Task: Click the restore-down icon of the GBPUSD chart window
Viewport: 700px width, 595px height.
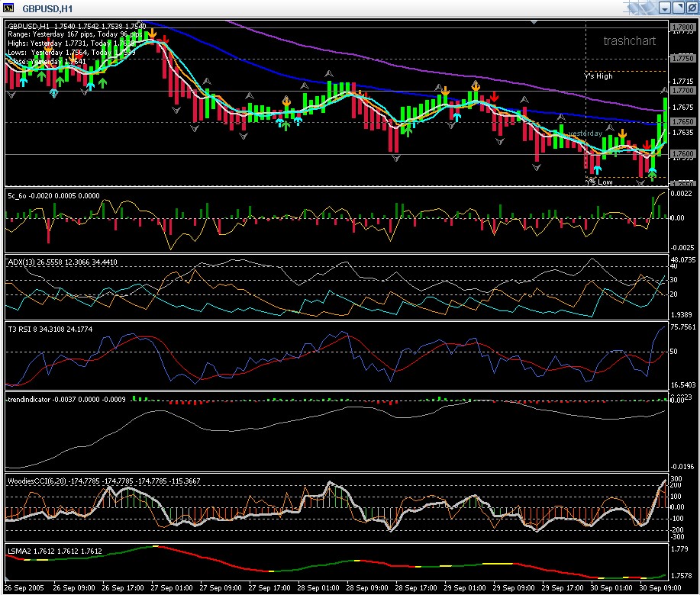Action: point(678,7)
